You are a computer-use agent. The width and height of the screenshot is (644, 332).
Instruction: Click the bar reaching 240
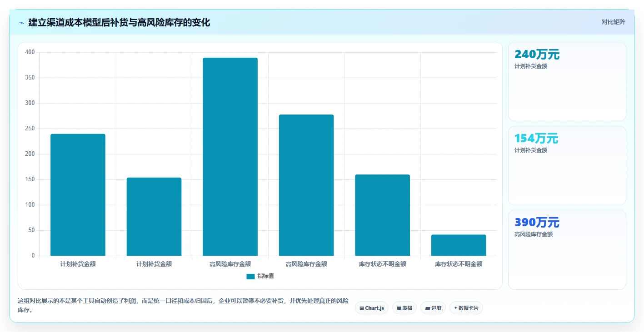78,195
